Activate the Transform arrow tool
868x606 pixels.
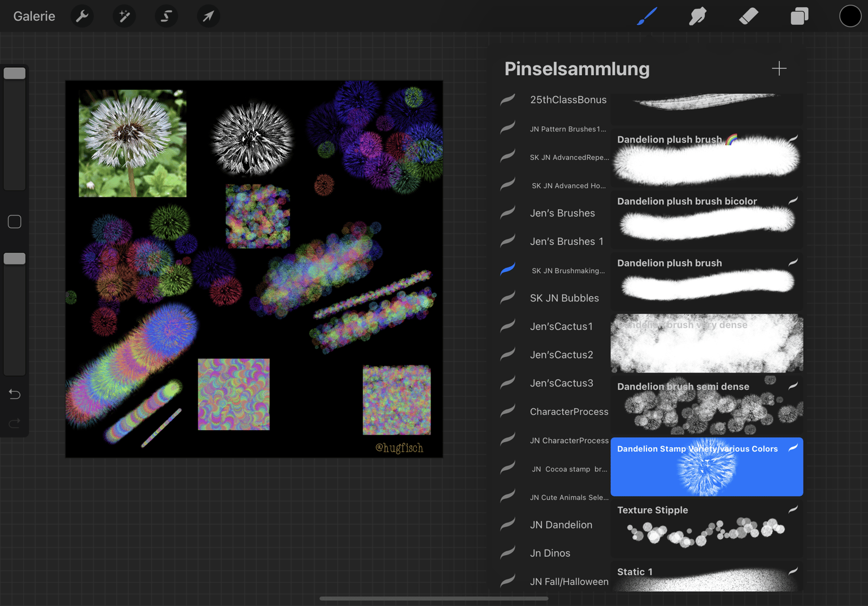coord(208,16)
